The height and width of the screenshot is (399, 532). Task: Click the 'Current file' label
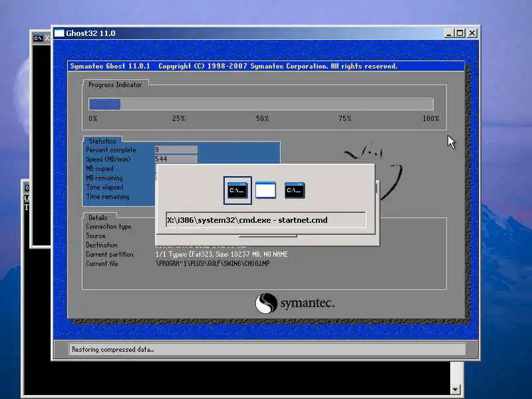pos(102,263)
